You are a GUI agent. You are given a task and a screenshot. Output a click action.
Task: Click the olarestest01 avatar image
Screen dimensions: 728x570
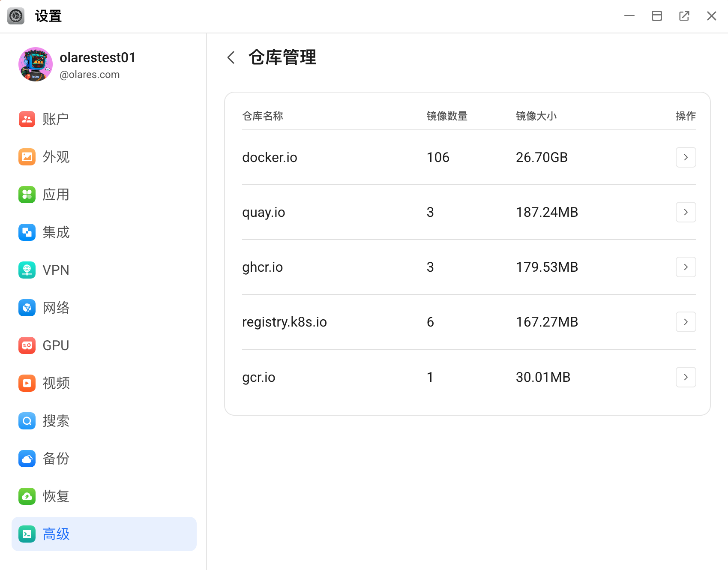point(35,64)
